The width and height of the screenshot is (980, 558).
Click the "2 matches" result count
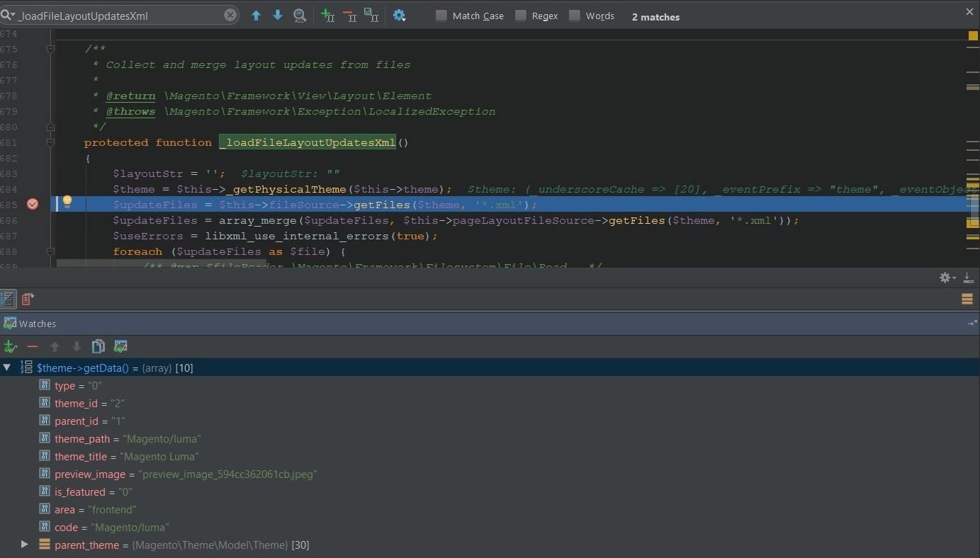point(655,16)
